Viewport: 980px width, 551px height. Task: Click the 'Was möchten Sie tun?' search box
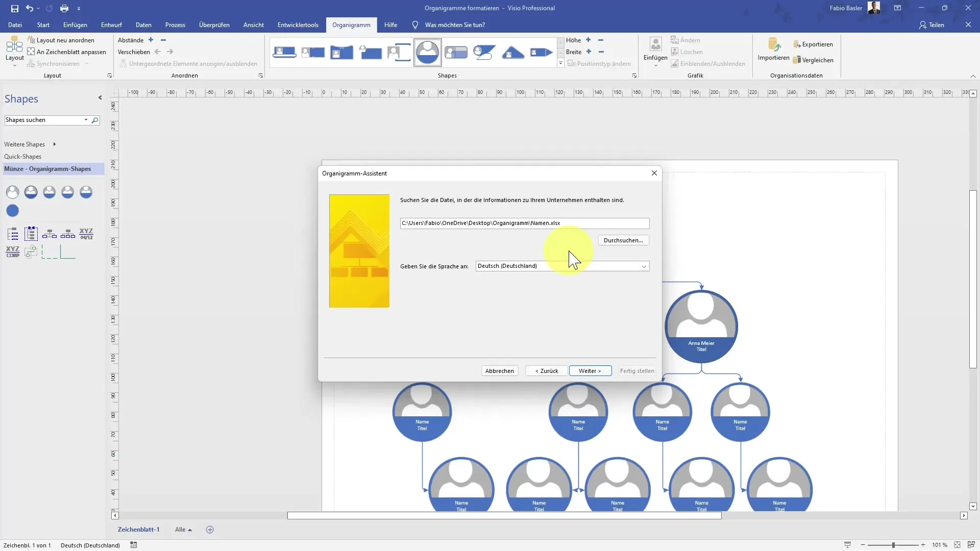455,24
